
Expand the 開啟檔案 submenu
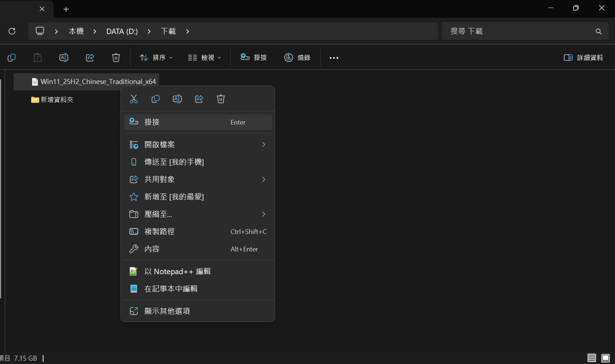pos(198,145)
